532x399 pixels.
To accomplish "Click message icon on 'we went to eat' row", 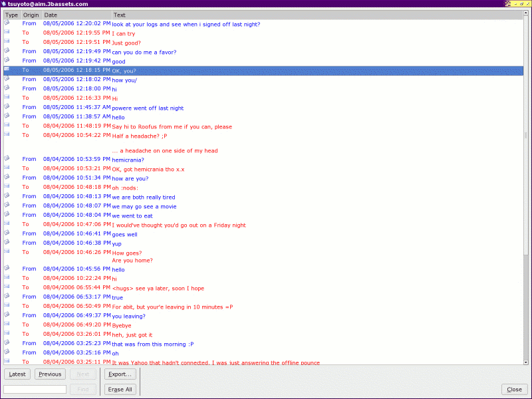I will (x=7, y=215).
